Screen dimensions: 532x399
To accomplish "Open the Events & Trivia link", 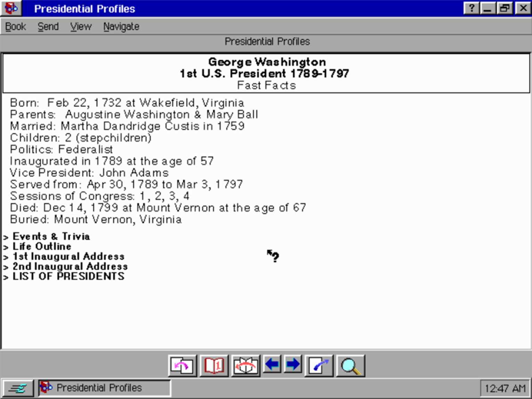I will 51,237.
